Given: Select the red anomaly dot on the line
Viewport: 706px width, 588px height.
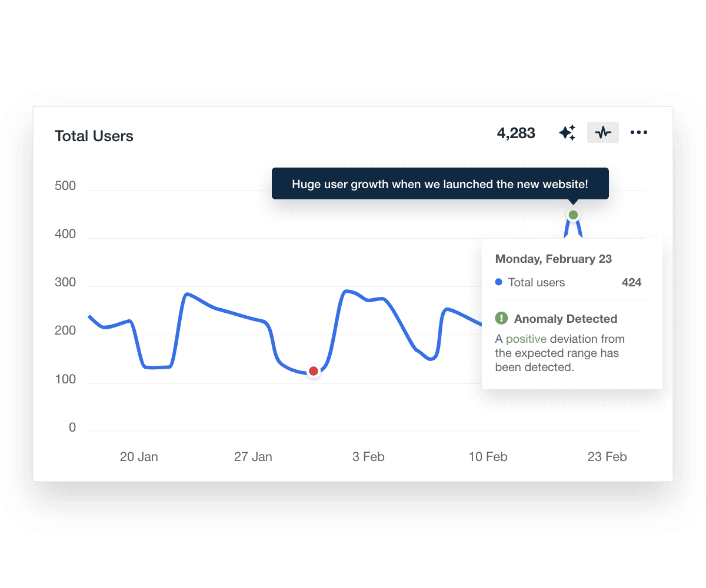Looking at the screenshot, I should tap(313, 370).
